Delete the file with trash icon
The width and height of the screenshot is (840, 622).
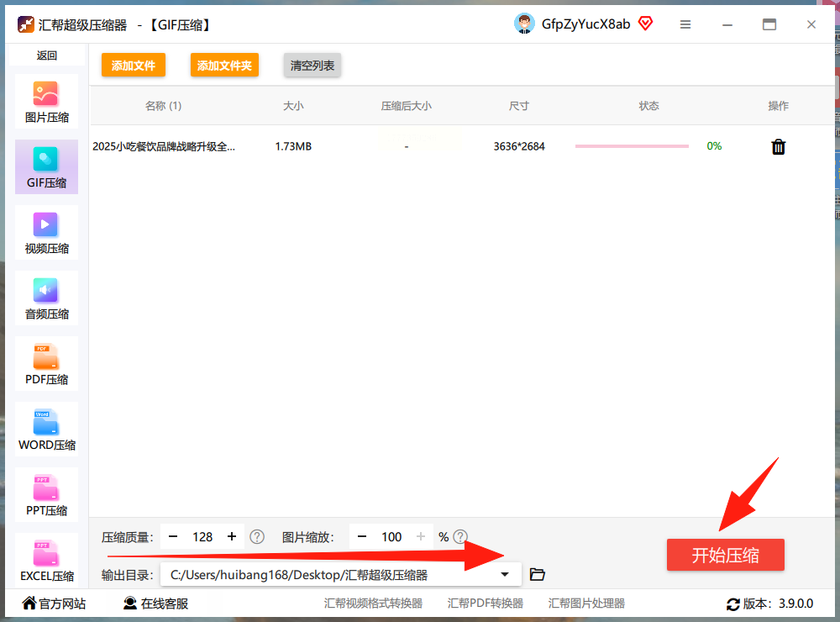[779, 146]
